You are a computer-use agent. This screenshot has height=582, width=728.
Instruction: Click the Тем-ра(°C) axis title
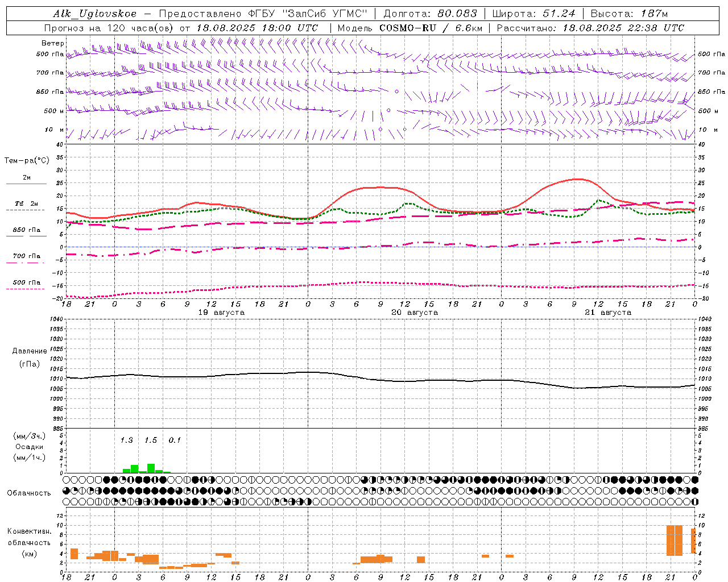27,161
